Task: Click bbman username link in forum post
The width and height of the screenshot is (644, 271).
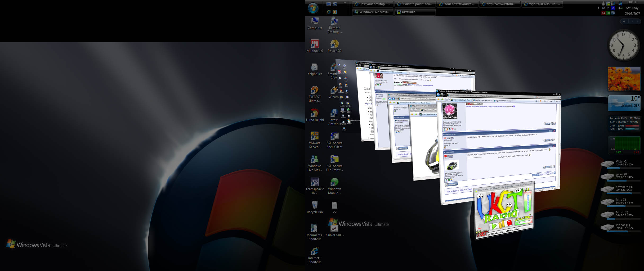Action: click(450, 156)
